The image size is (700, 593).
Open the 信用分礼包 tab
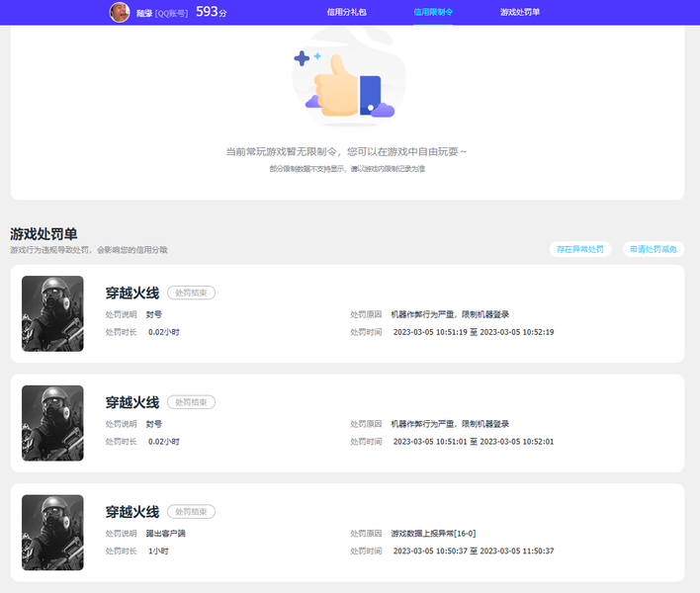346,12
